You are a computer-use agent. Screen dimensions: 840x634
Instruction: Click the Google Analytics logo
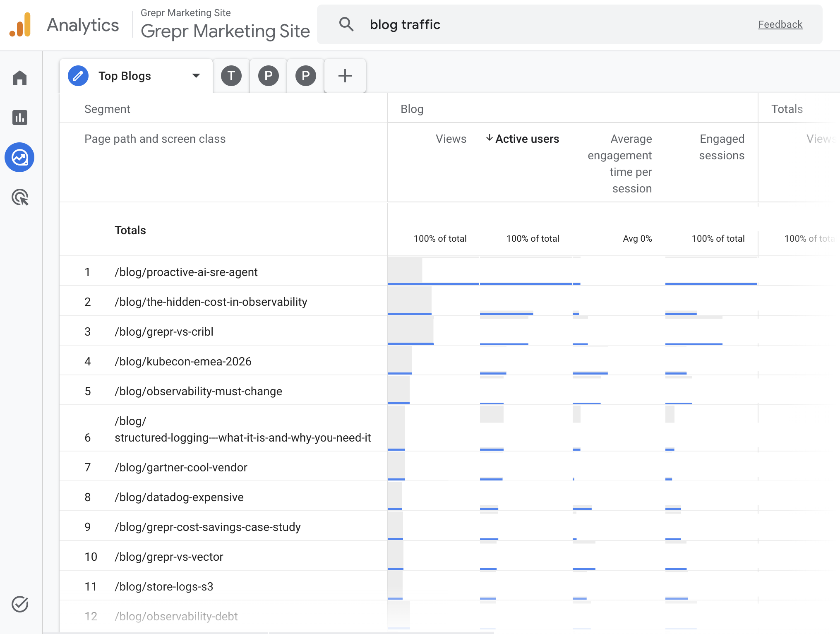pos(20,25)
